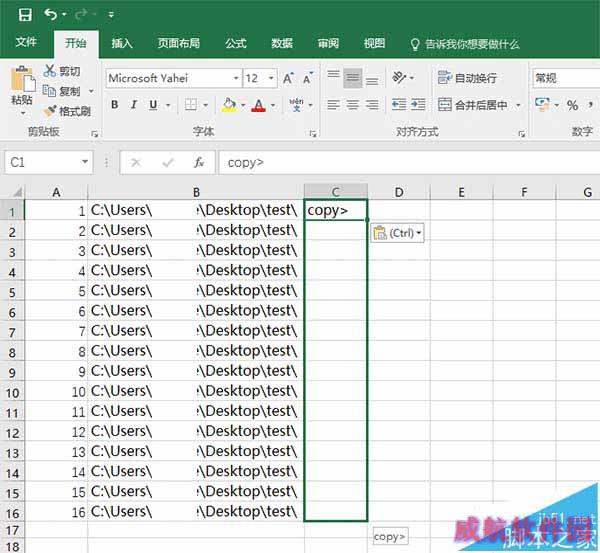Switch to the 公式 ribbon tab
This screenshot has width=600, height=553.
pyautogui.click(x=236, y=43)
